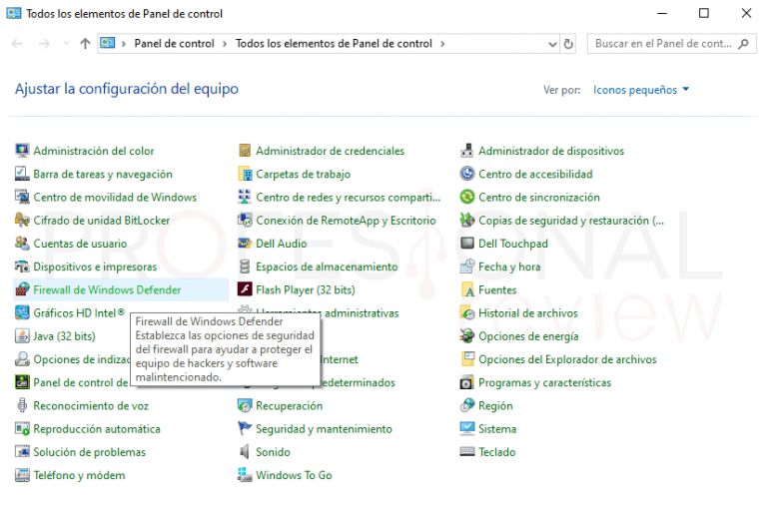The height and width of the screenshot is (532, 767).
Task: Open the Administración del color icon
Action: pyautogui.click(x=22, y=151)
